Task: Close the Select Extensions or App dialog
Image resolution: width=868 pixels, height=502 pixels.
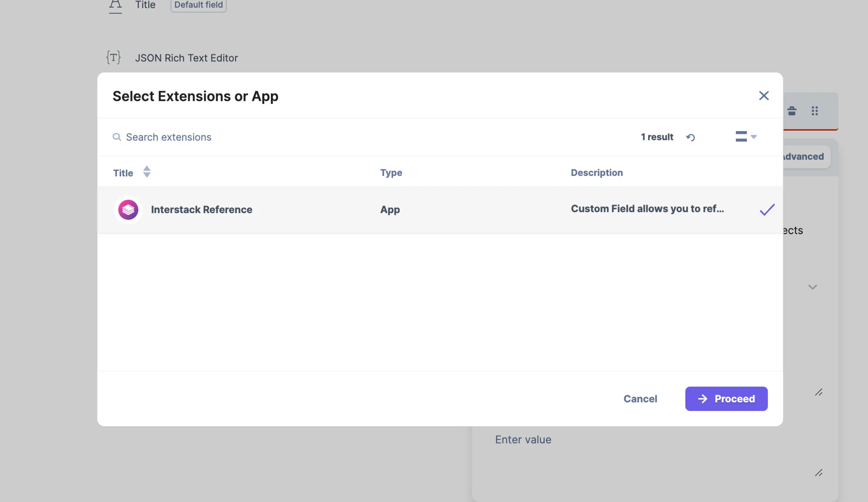Action: [764, 96]
